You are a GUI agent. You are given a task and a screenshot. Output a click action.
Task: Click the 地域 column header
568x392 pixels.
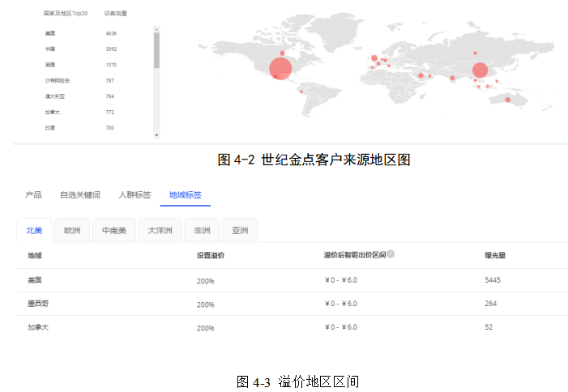(35, 256)
